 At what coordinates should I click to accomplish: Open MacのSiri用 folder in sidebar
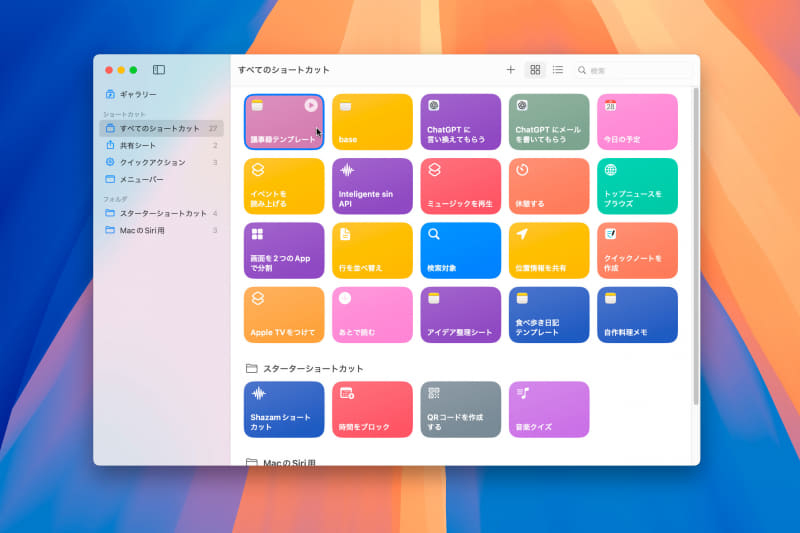coord(162,231)
